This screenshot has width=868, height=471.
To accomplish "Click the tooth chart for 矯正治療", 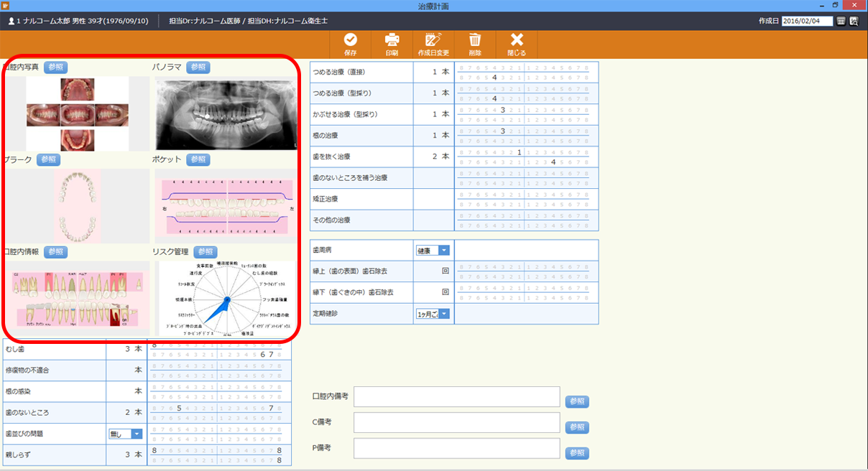I will tap(526, 199).
